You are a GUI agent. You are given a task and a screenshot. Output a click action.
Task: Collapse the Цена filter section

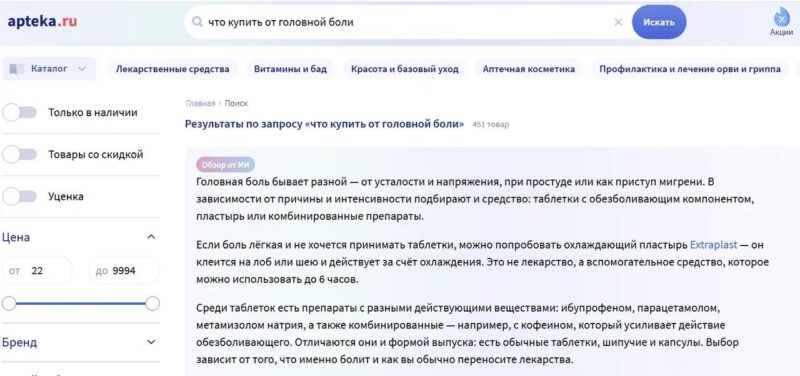click(151, 237)
